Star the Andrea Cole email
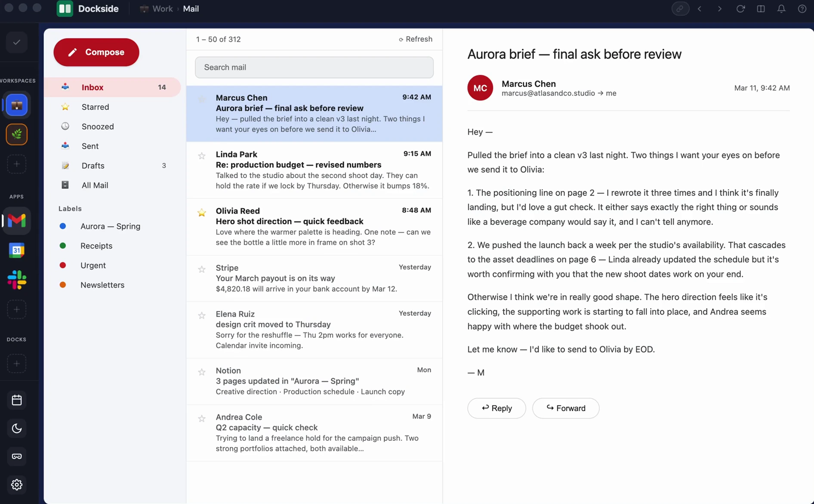Viewport: 814px width, 504px height. point(201,418)
